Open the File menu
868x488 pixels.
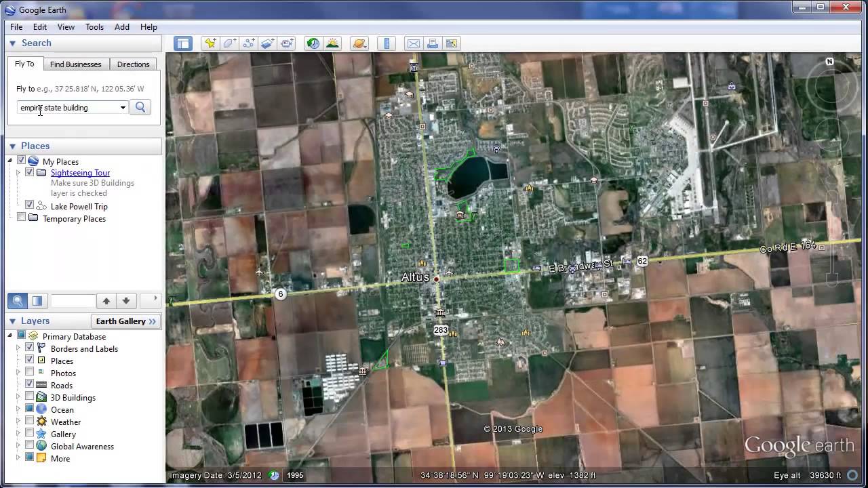pyautogui.click(x=16, y=27)
